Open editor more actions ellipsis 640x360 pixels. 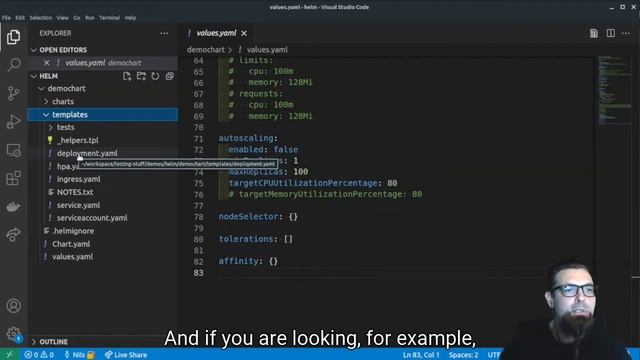click(626, 33)
